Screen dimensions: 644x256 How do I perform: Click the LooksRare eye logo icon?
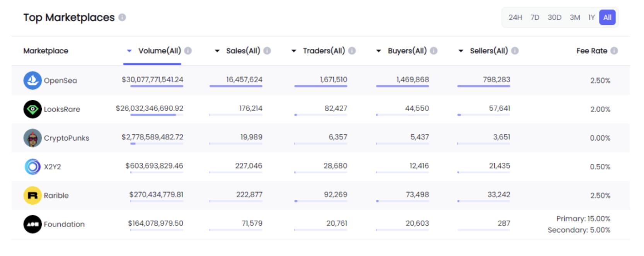tap(32, 109)
